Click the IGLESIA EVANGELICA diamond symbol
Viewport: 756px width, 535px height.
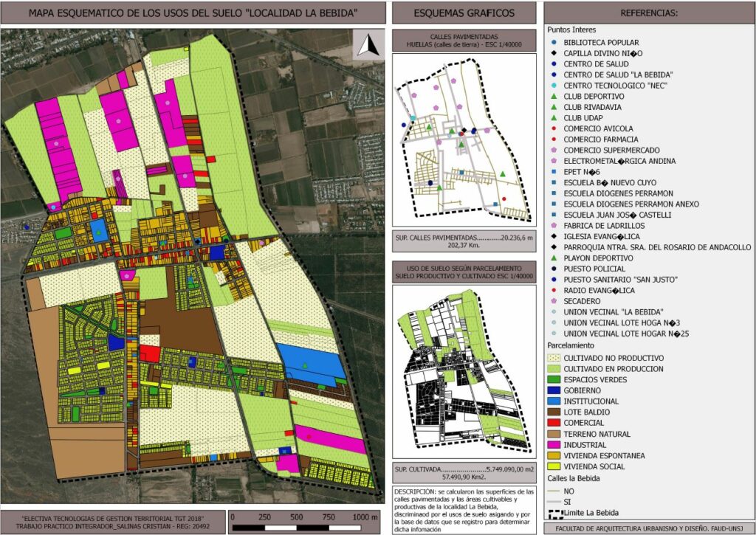pyautogui.click(x=554, y=236)
